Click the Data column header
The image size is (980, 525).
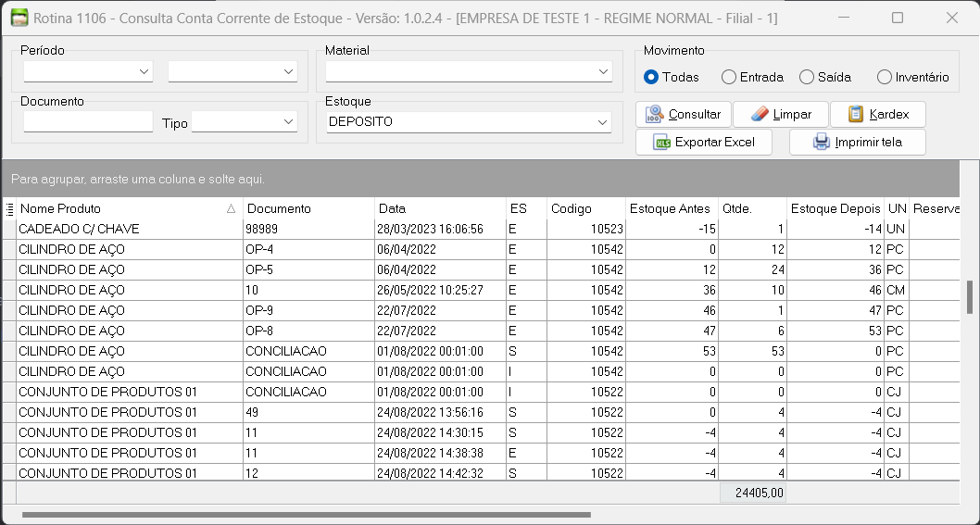(440, 208)
